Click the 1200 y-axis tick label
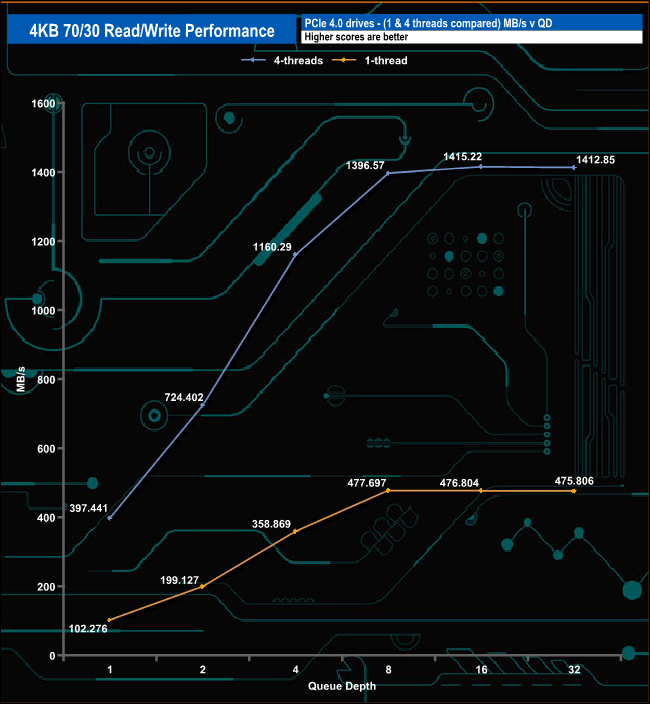 pyautogui.click(x=43, y=242)
